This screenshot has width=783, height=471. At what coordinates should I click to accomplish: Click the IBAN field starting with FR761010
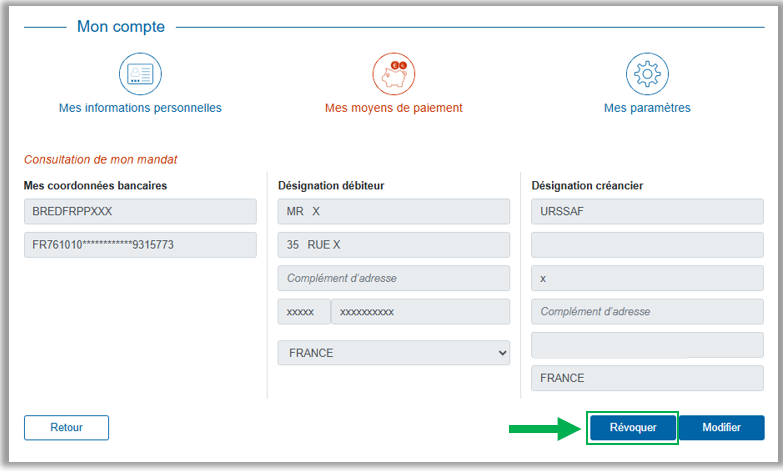(x=140, y=245)
